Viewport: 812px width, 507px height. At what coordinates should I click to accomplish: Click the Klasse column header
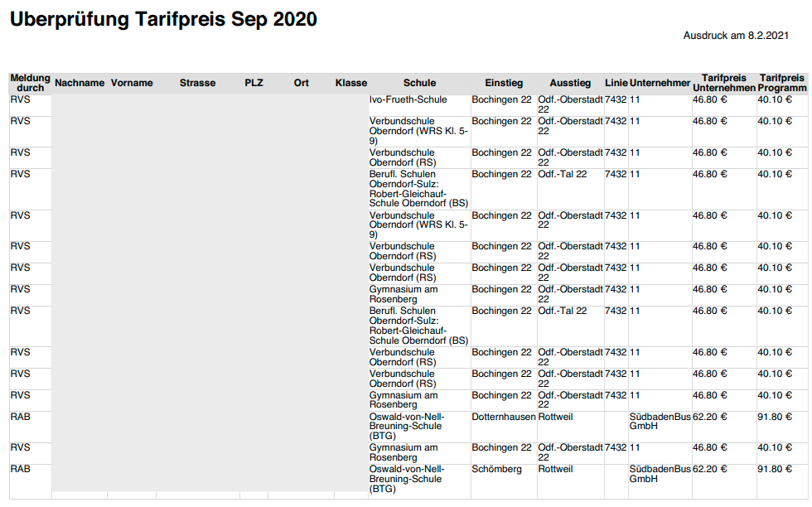coord(351,83)
